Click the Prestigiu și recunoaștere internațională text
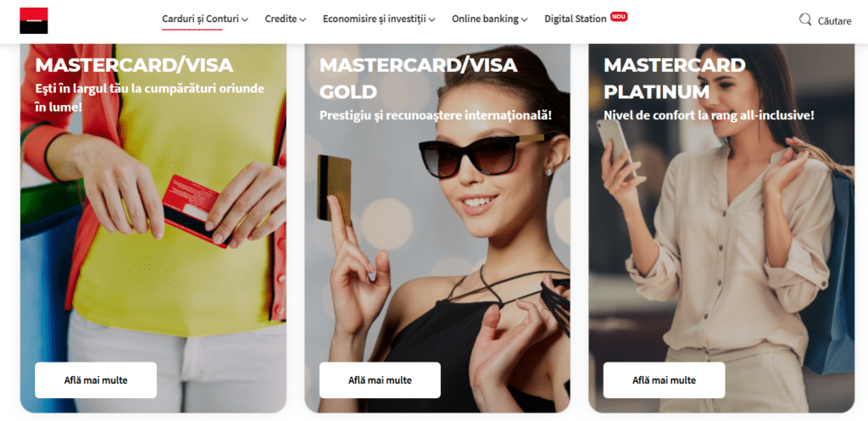The width and height of the screenshot is (868, 421). (436, 115)
